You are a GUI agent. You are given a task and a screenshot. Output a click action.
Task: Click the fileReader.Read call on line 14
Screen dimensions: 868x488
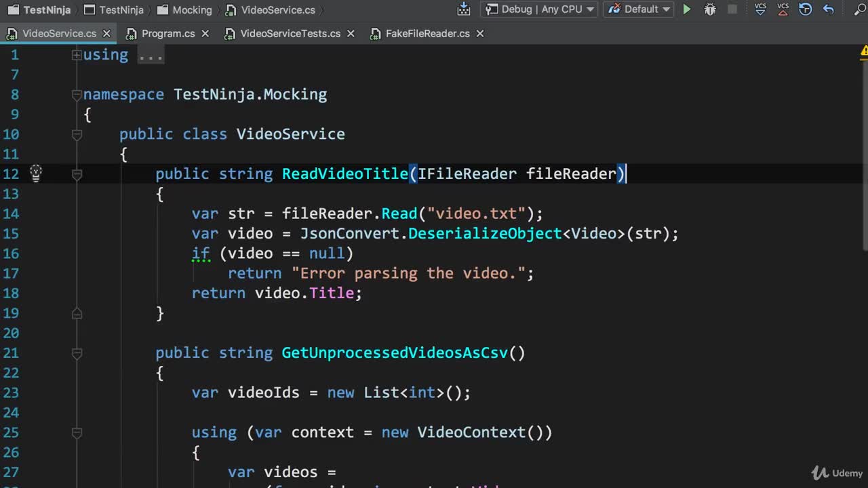click(x=349, y=213)
